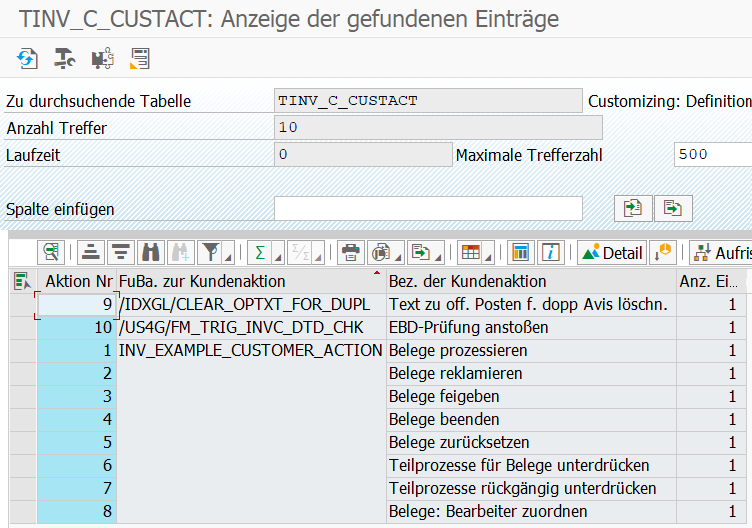
Task: Click the Spalte einfügen input field
Action: pos(428,208)
